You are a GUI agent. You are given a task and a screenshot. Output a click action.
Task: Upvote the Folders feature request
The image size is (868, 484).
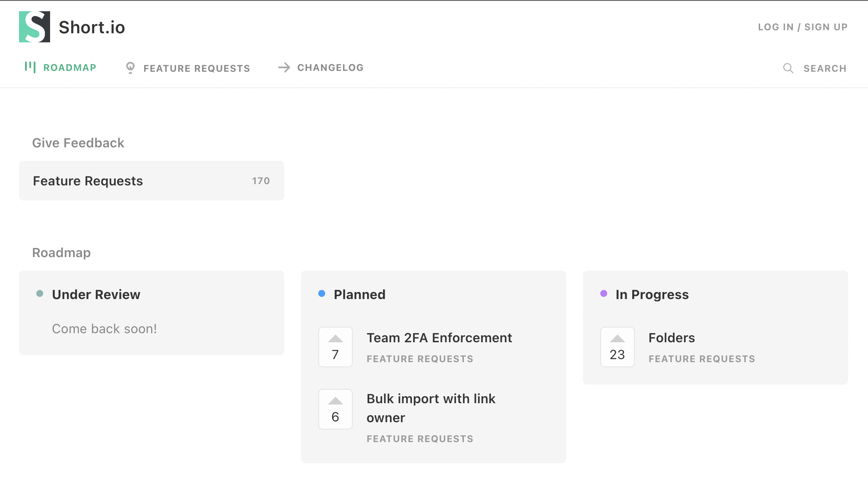pyautogui.click(x=617, y=347)
